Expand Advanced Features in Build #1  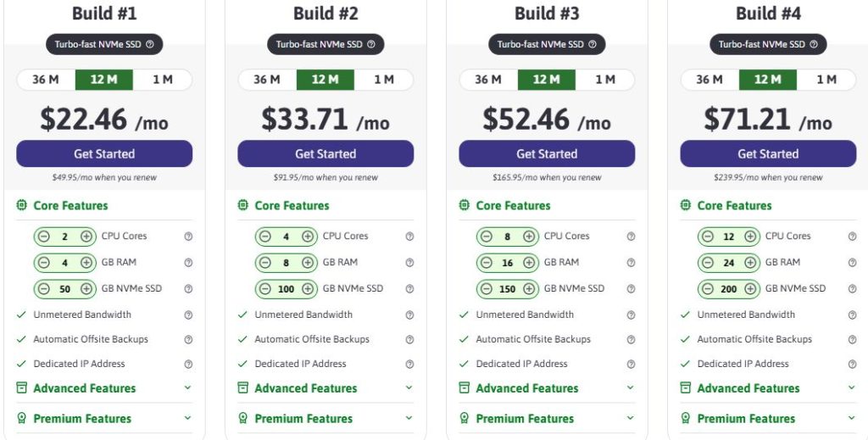point(188,388)
